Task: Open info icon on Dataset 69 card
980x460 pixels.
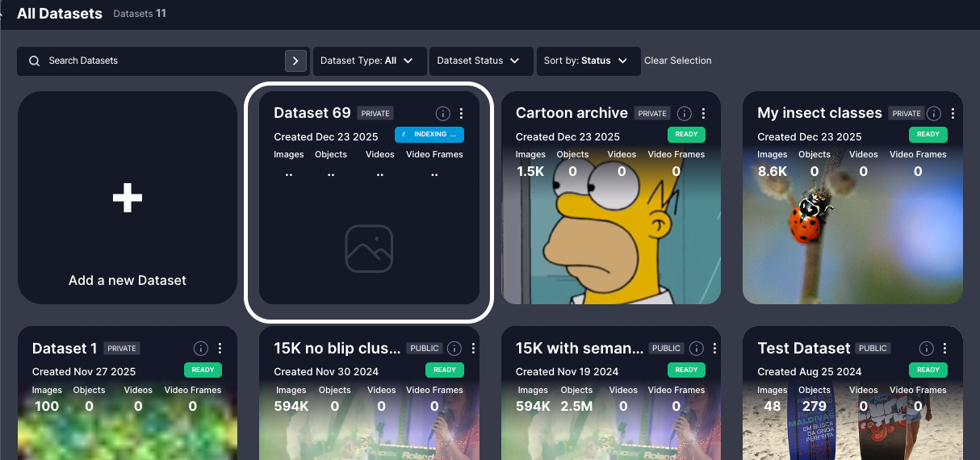Action: click(442, 114)
